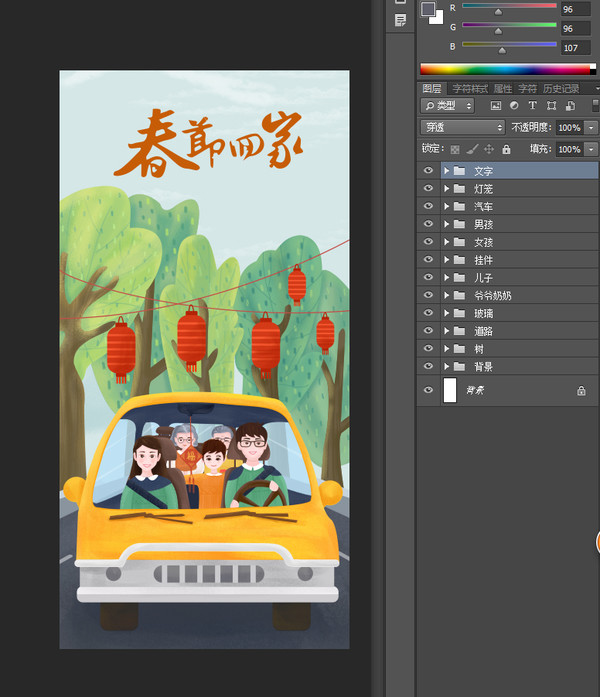Switch to the 字符 tab
This screenshot has height=697, width=600.
coord(528,88)
